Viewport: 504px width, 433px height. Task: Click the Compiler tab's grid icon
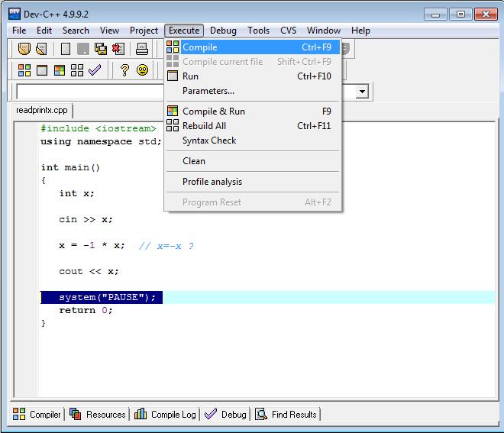tap(19, 414)
